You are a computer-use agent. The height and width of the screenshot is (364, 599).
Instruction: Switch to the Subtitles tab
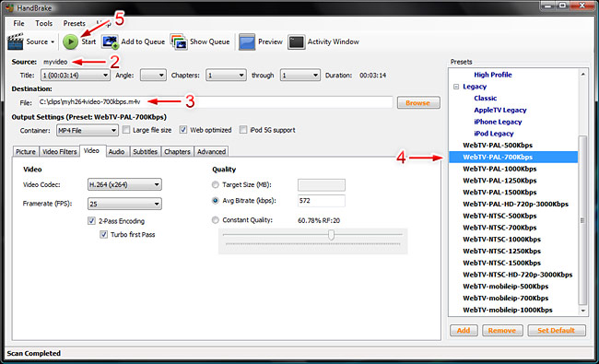(146, 152)
